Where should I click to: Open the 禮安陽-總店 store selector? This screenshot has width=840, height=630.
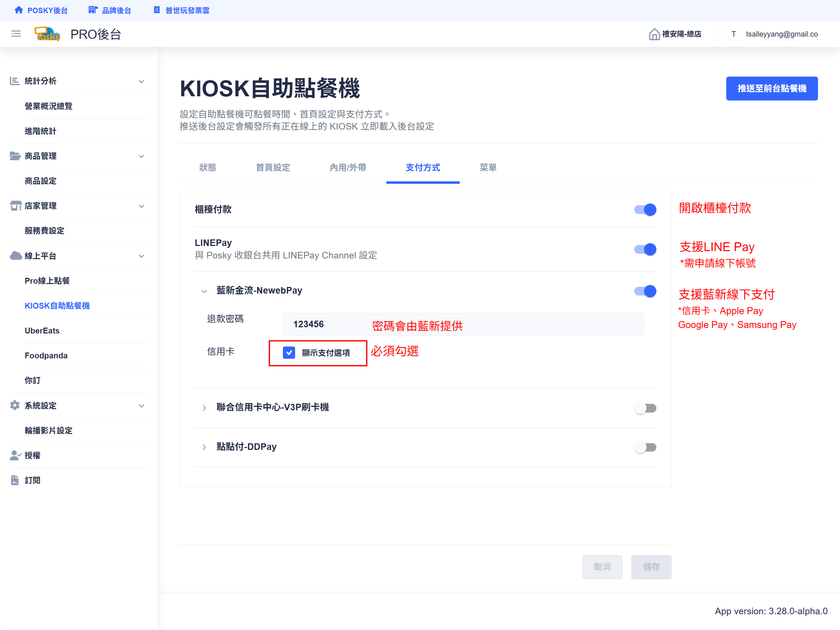tap(675, 34)
